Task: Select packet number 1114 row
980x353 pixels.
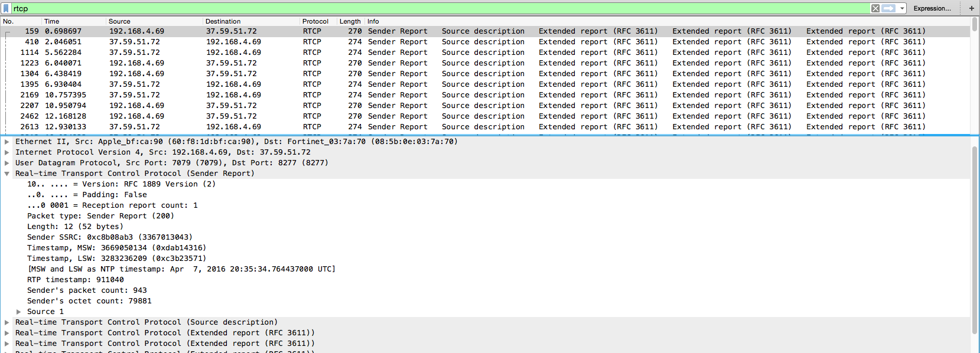Action: (485, 53)
